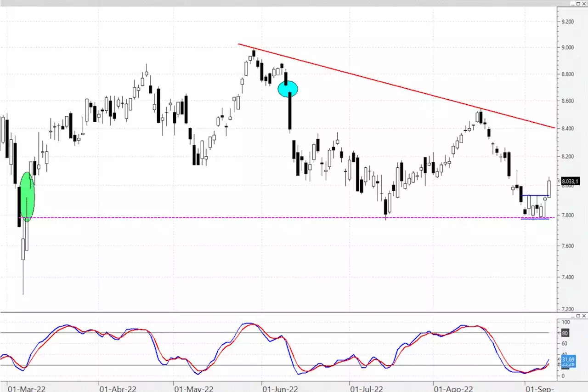Viewport: 588px width, 392px height.
Task: Select the lower blue horizontal line
Action: (x=535, y=219)
